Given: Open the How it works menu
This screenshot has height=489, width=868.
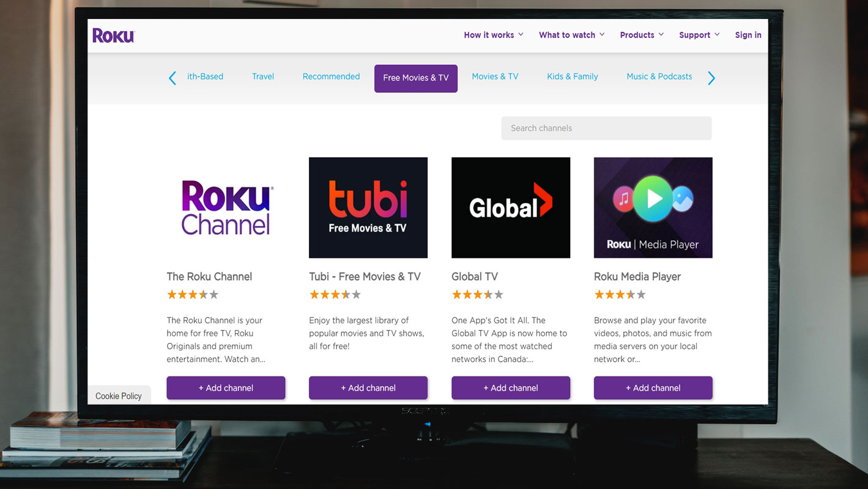Looking at the screenshot, I should (494, 35).
